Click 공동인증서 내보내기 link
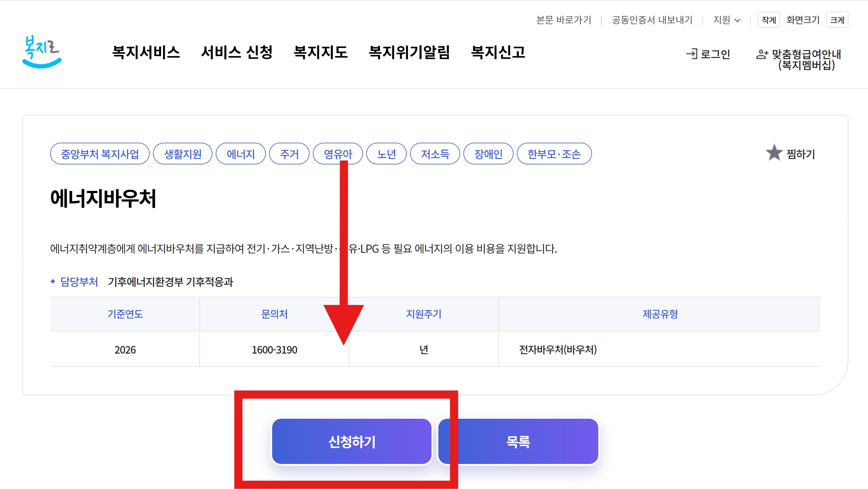 point(652,20)
